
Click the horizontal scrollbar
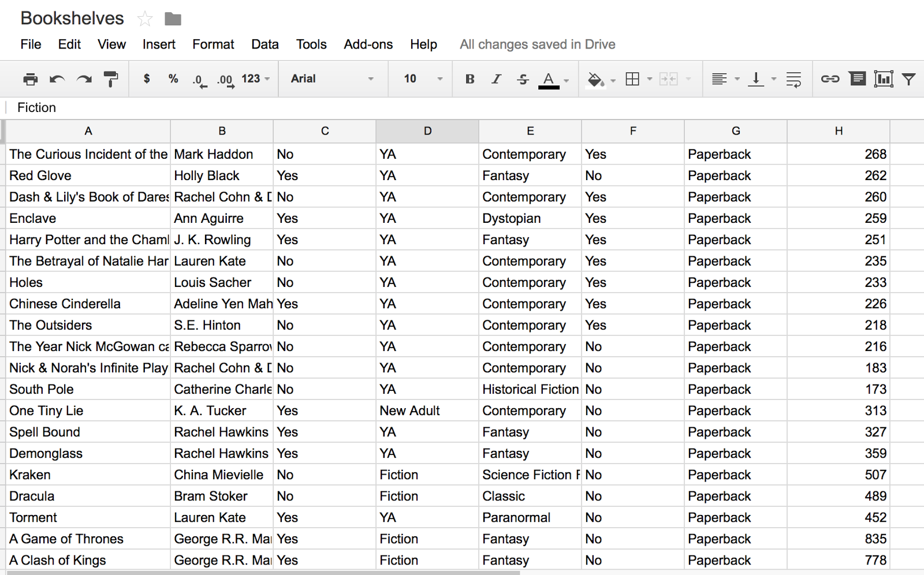pyautogui.click(x=263, y=573)
